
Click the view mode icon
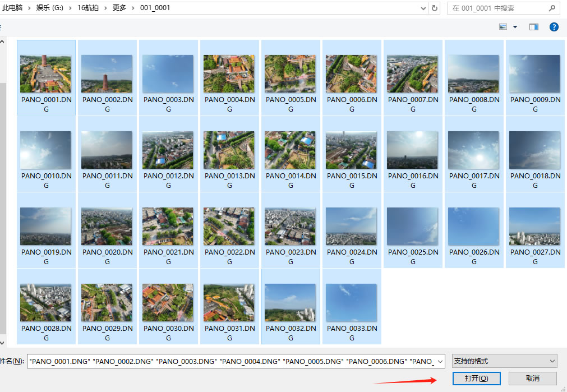click(503, 27)
